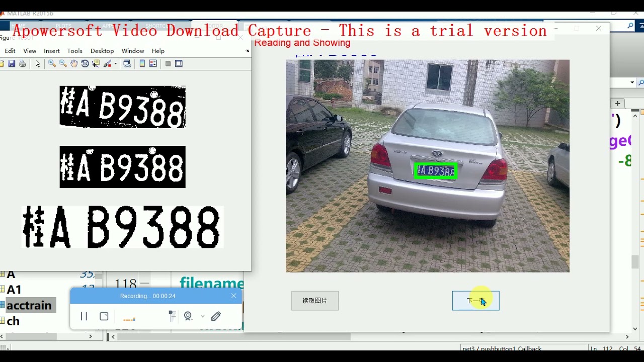Dock the figure with the corner arrow
This screenshot has width=644, height=362.
click(247, 51)
